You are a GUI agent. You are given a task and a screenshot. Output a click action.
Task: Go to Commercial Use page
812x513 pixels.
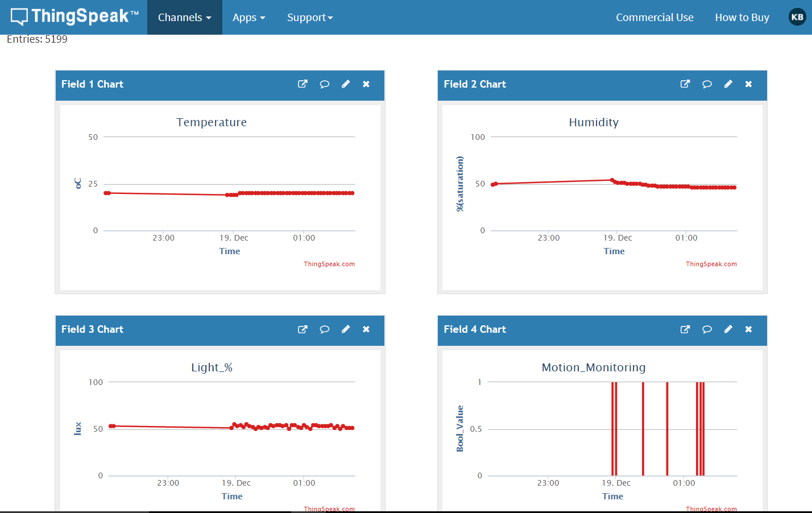click(654, 18)
